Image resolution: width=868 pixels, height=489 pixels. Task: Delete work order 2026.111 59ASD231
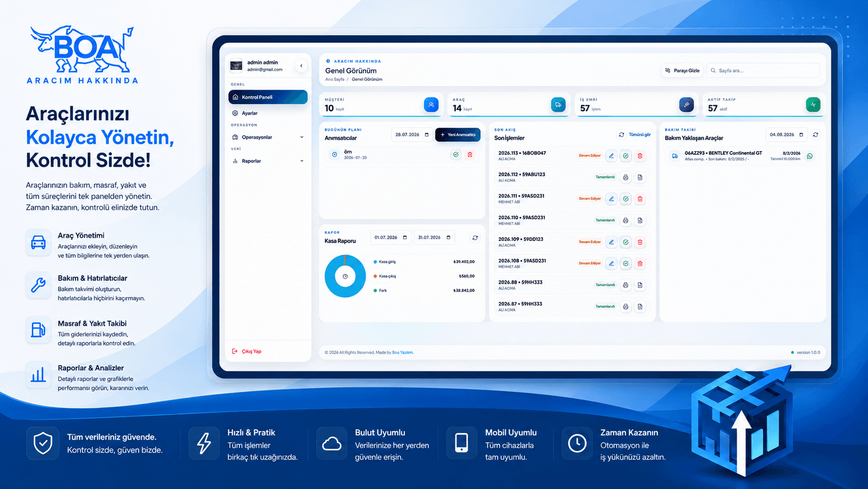click(x=640, y=199)
